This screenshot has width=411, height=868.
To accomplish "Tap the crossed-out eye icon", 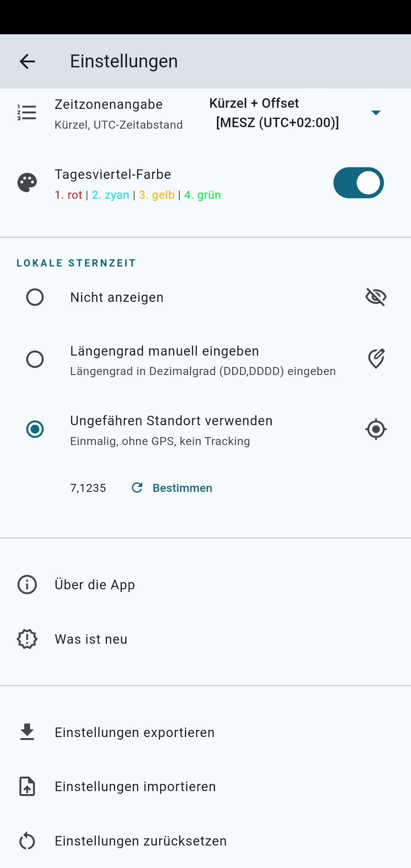I will [x=376, y=297].
